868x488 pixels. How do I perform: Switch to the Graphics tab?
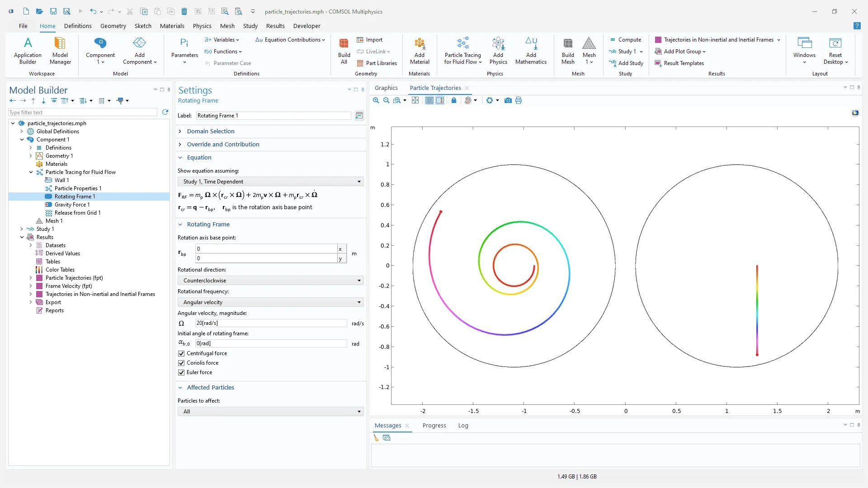[x=386, y=88]
